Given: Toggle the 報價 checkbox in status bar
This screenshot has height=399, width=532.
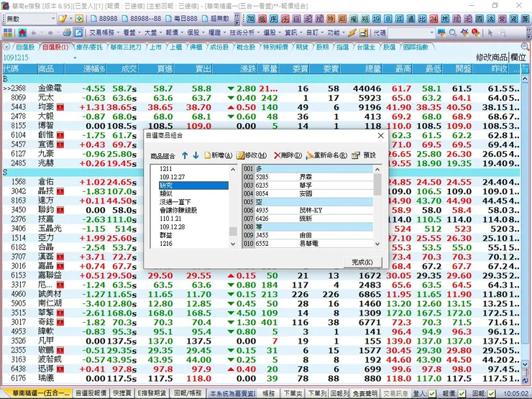Looking at the screenshot, I should tap(462, 393).
